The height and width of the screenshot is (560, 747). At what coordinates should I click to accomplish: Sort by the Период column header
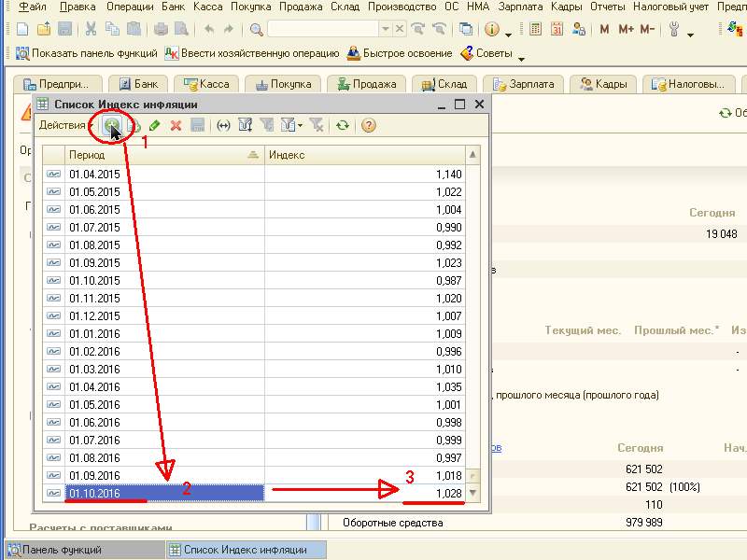[x=164, y=155]
